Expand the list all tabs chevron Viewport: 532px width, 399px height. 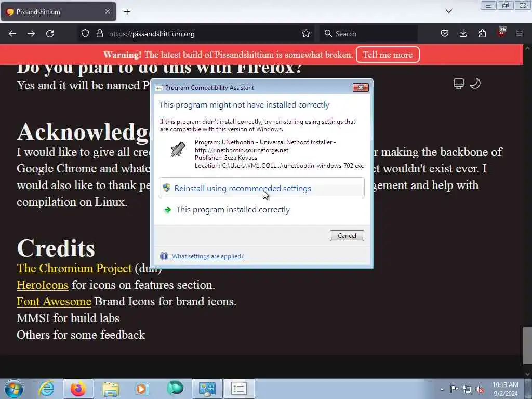(448, 11)
